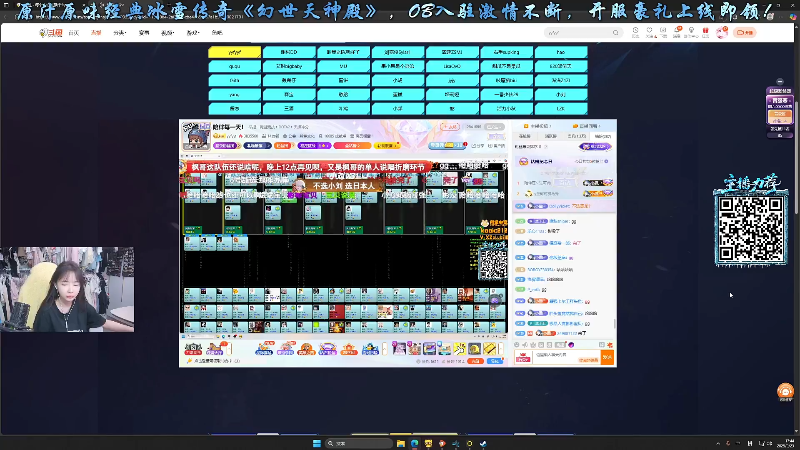
Task: Expand the 视频 video dropdown in header
Action: tap(167, 33)
